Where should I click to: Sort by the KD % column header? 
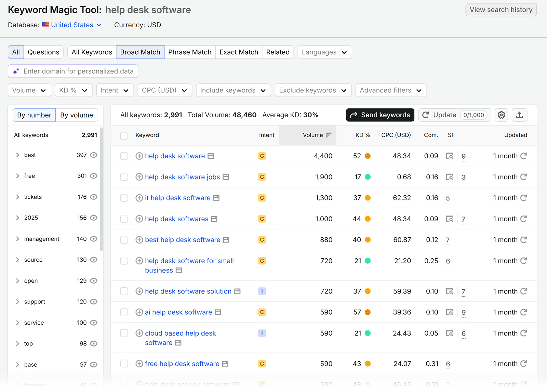363,135
